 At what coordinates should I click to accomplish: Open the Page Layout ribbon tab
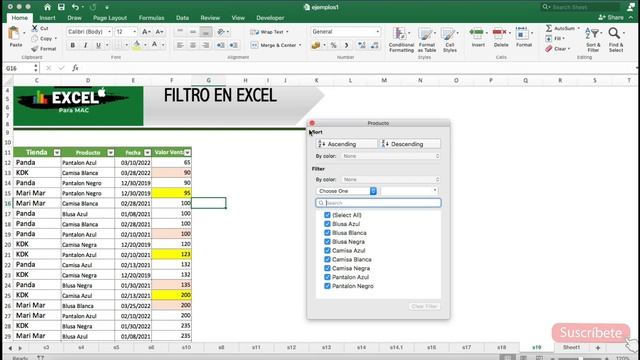point(110,18)
